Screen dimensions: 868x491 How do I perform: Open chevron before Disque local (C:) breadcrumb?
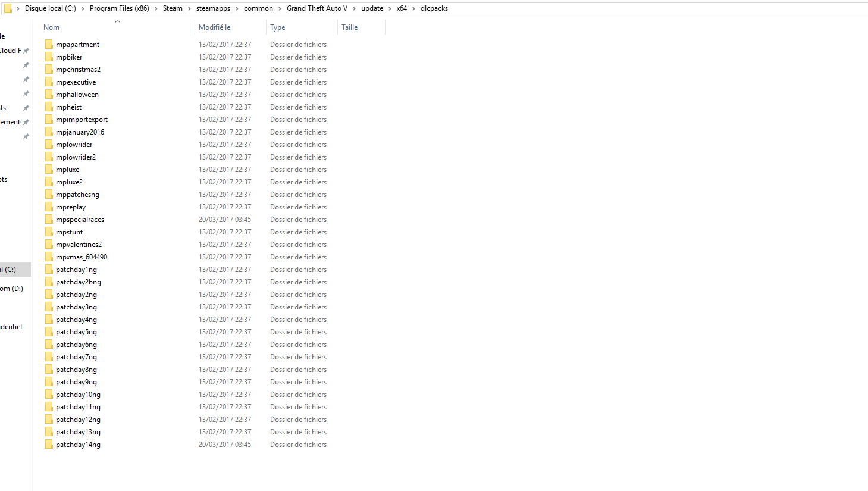coord(18,8)
